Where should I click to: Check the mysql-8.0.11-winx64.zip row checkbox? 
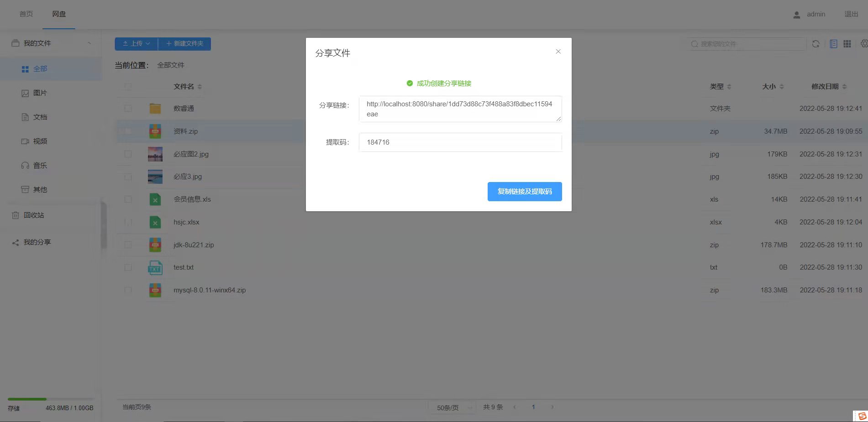[x=128, y=290]
